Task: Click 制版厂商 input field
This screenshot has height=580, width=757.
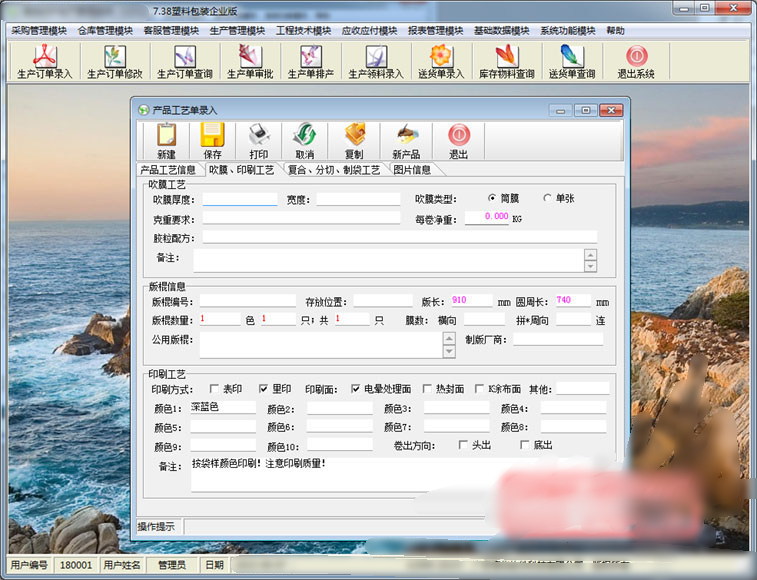Action: [x=558, y=340]
